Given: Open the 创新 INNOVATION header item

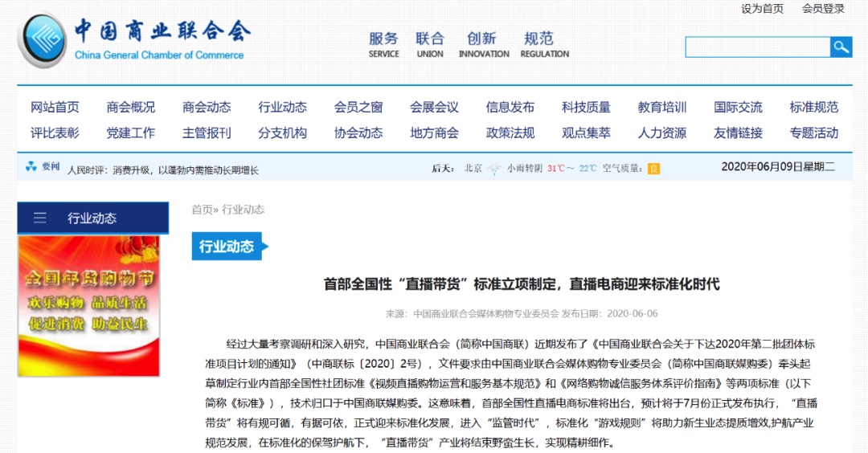Looking at the screenshot, I should pyautogui.click(x=483, y=44).
